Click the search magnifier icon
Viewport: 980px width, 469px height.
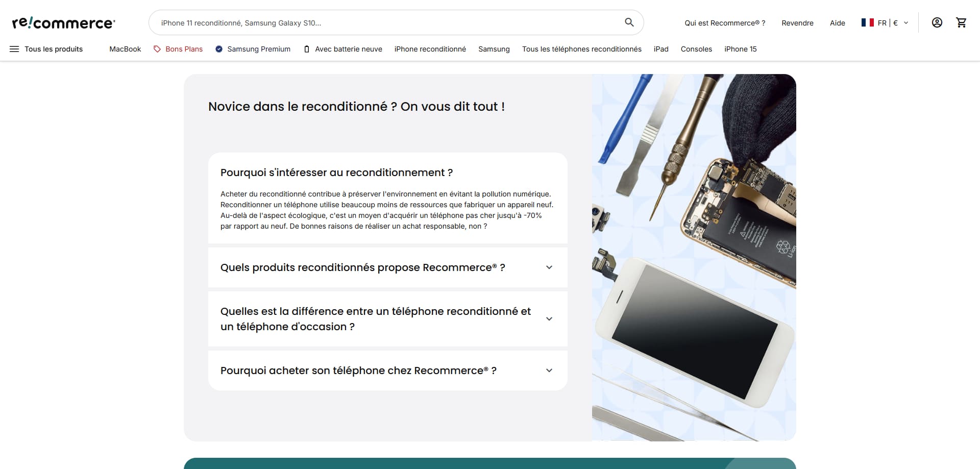(x=629, y=22)
